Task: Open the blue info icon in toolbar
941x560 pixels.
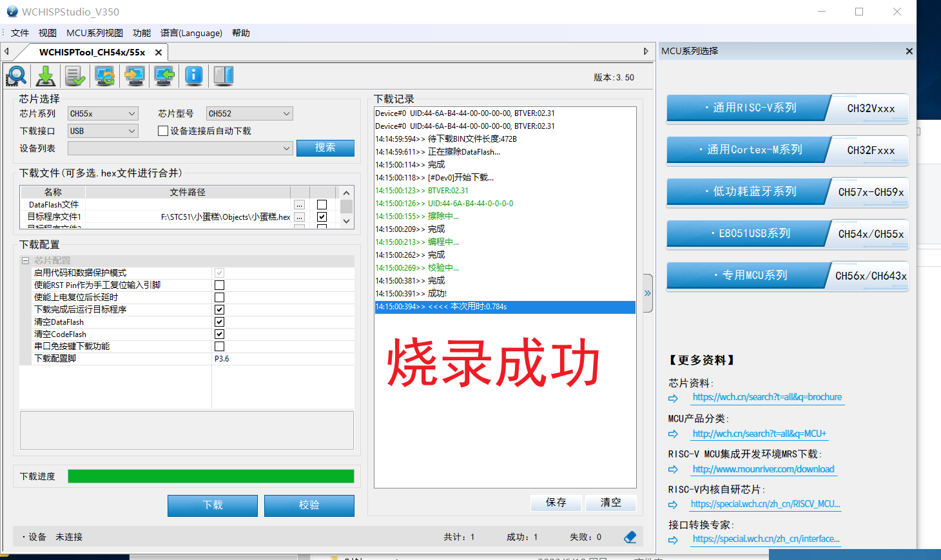Action: [x=194, y=76]
